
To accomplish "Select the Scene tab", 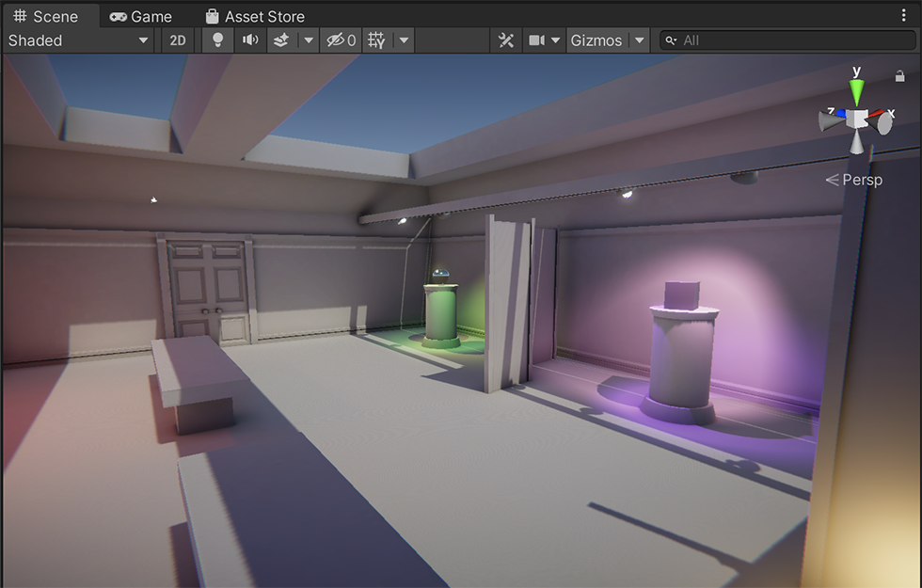I will (x=45, y=17).
